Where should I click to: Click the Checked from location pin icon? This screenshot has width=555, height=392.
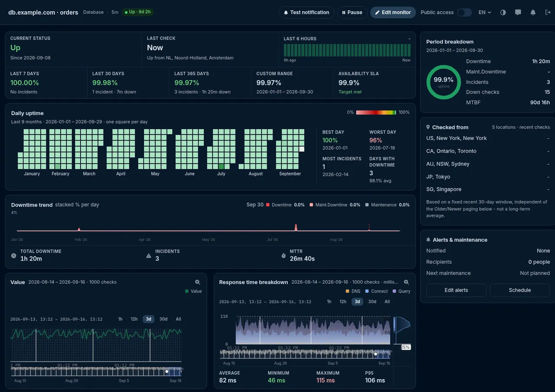pos(428,127)
